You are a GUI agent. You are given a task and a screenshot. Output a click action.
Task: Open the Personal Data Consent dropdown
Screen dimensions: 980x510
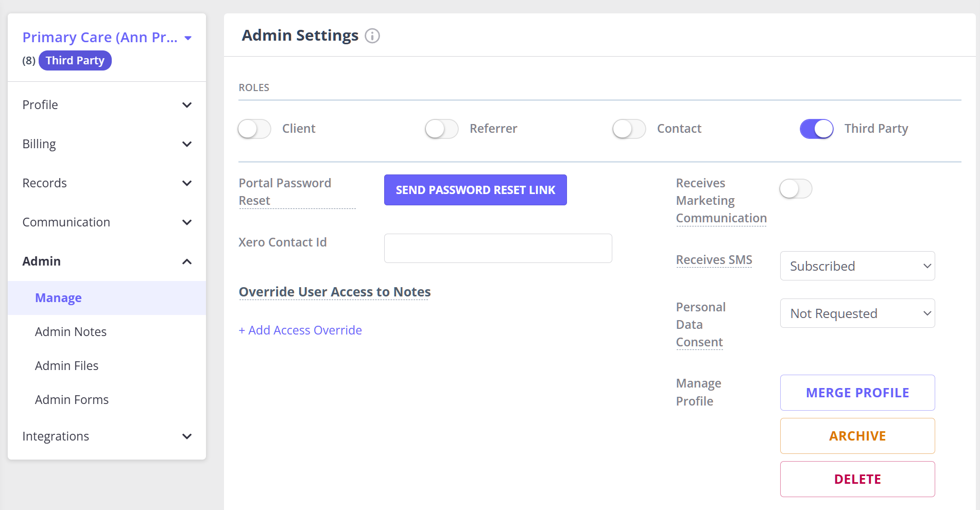click(x=857, y=313)
